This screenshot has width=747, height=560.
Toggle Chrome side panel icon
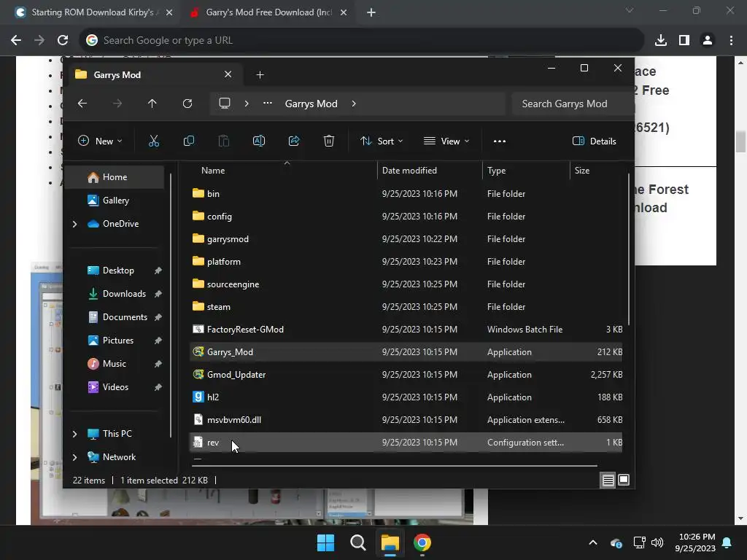(684, 40)
